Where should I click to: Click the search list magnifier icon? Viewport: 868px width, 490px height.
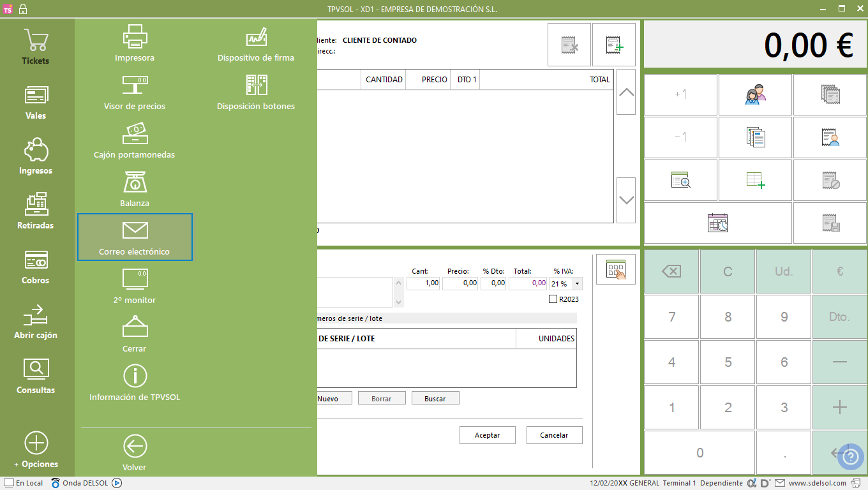pyautogui.click(x=680, y=180)
